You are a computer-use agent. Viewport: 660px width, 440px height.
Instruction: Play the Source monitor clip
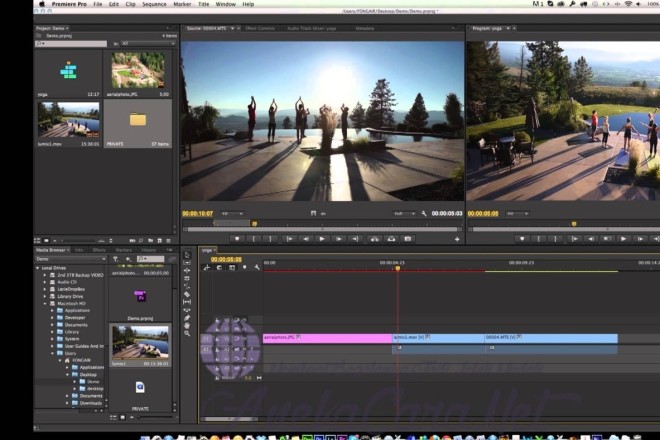322,239
